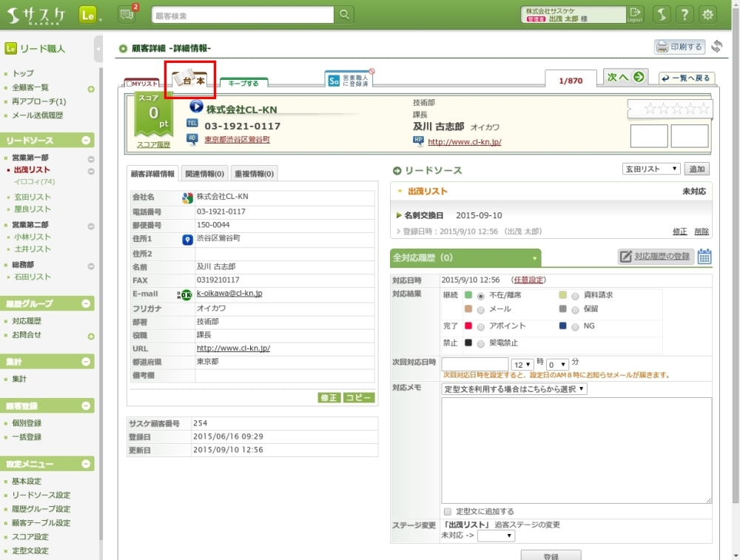
Task: Select the 資料請求 radio option
Action: click(575, 296)
